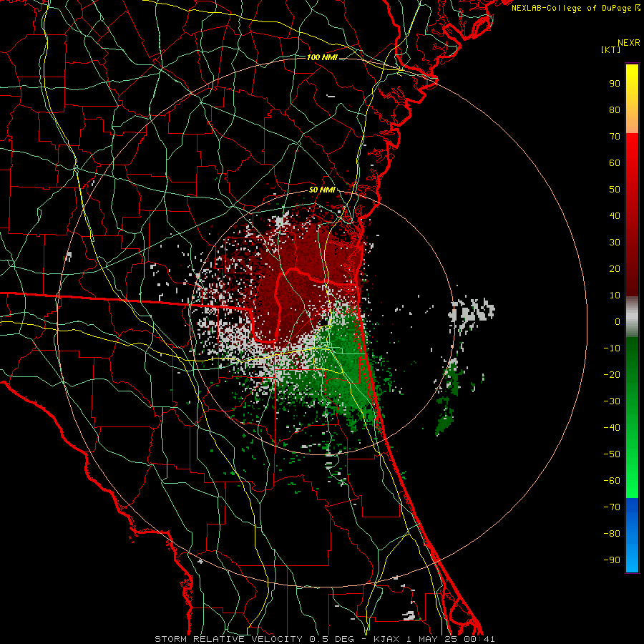Image resolution: width=644 pixels, height=644 pixels.
Task: Click STORM RELATIVE VELOCITY caption text
Action: click(228, 639)
